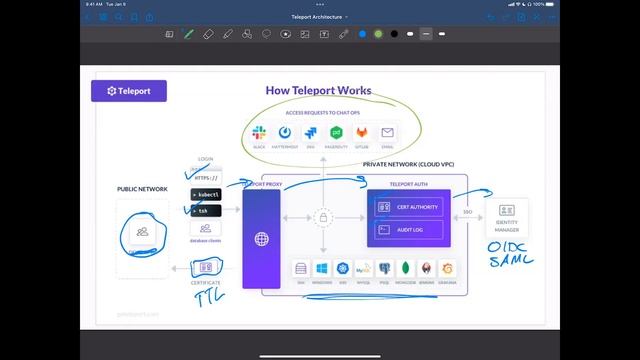This screenshot has width=640, height=360.
Task: Click the 'ACCESS REQUESTS TO CHAT OPS' label
Action: coord(322,113)
